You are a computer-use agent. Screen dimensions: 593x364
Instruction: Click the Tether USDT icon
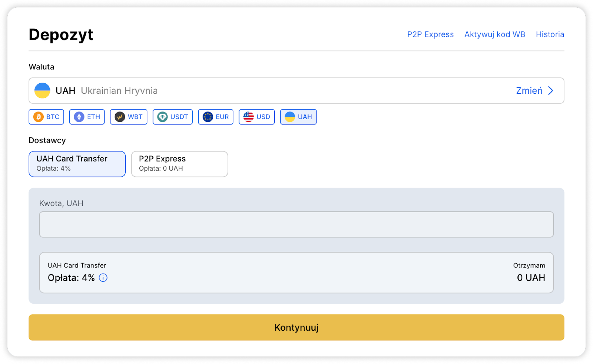pyautogui.click(x=162, y=117)
